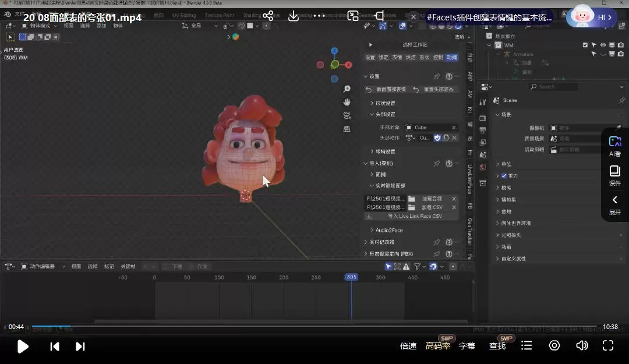Screen dimensions: 629x364
Task: Toggle fake user shield on head action
Action: (x=437, y=138)
